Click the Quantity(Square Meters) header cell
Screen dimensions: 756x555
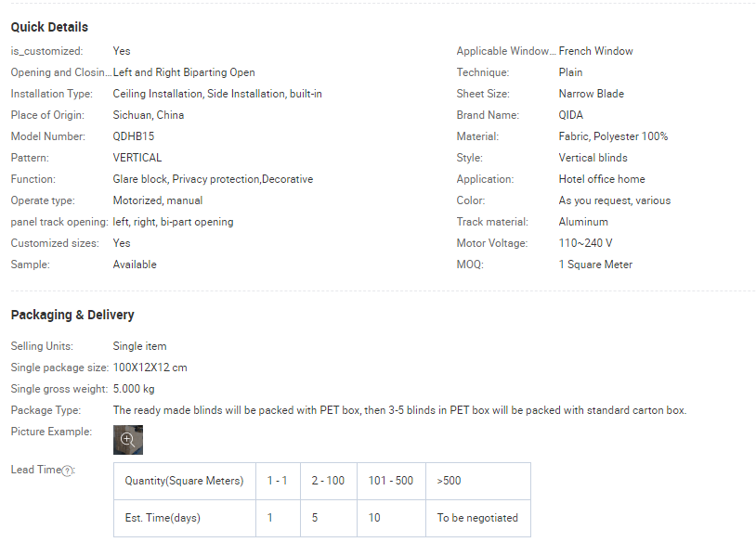[184, 481]
